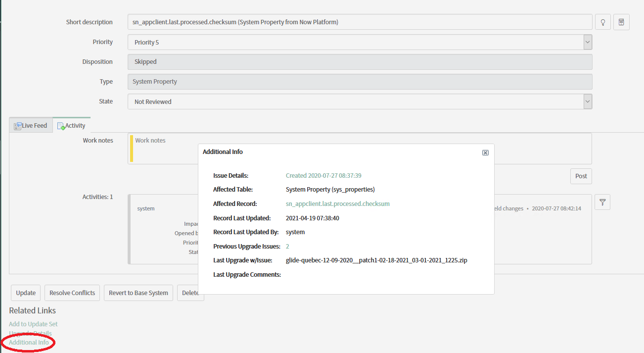This screenshot has height=353, width=644.
Task: Open the Add to Update Set link
Action: pyautogui.click(x=33, y=324)
